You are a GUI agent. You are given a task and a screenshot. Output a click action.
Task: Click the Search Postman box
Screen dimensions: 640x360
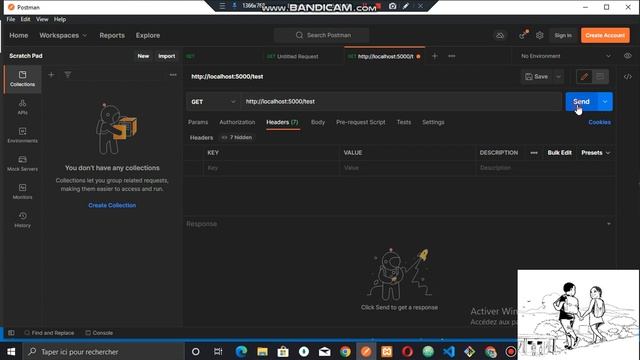click(322, 35)
